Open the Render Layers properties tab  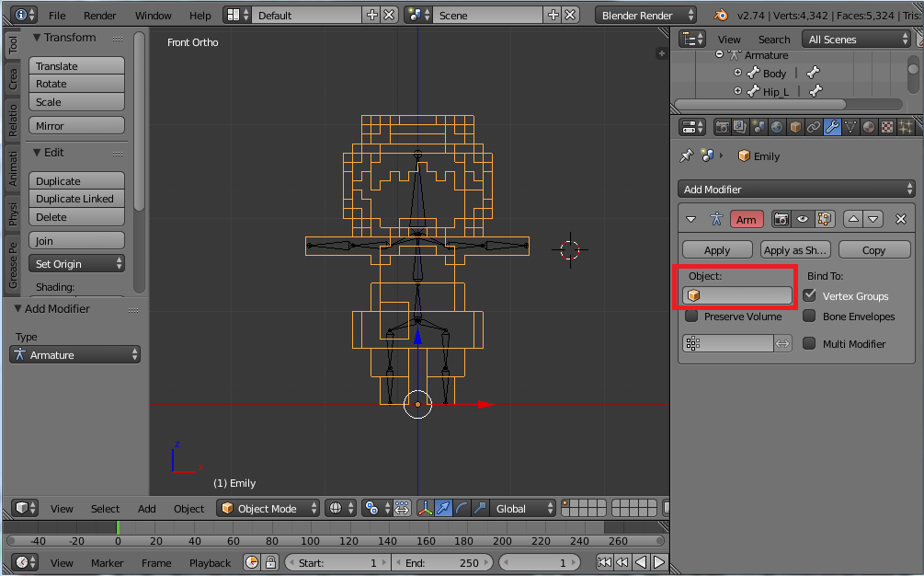[740, 127]
